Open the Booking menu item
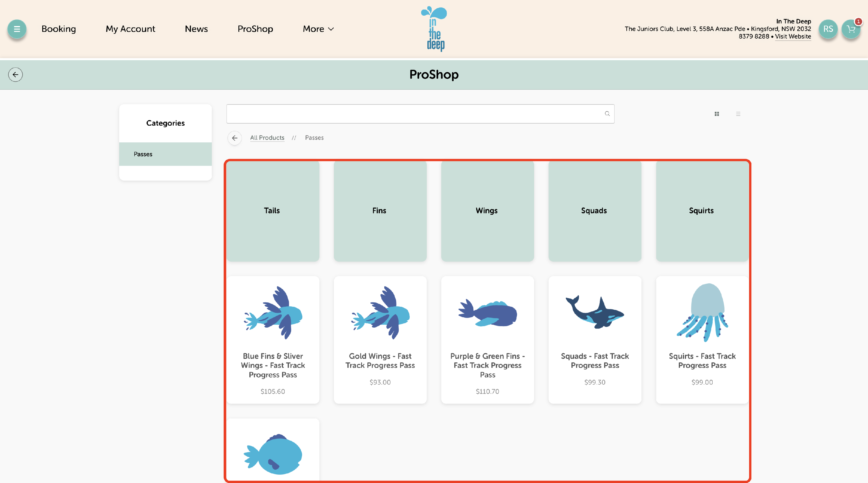This screenshot has width=868, height=483. pos(59,29)
